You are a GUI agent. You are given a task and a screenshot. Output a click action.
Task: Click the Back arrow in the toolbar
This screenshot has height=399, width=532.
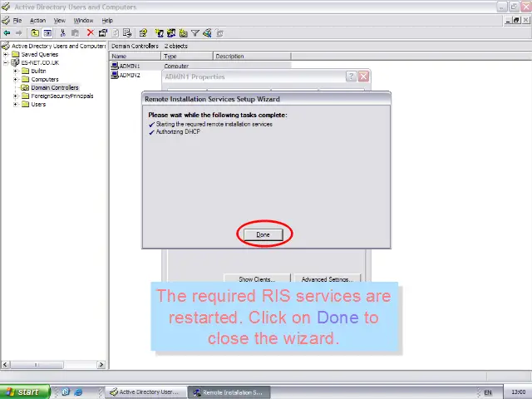point(7,33)
